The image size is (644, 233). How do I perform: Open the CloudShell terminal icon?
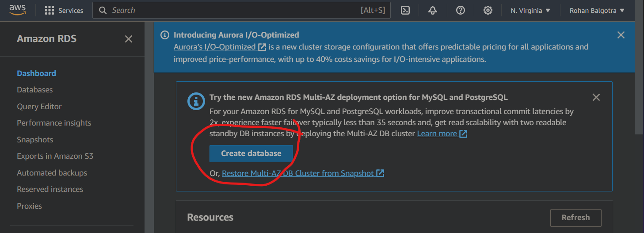click(405, 10)
